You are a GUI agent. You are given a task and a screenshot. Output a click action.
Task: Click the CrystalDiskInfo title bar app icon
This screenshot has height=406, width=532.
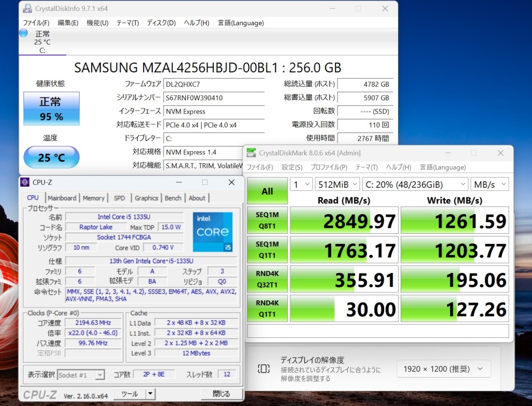click(26, 9)
